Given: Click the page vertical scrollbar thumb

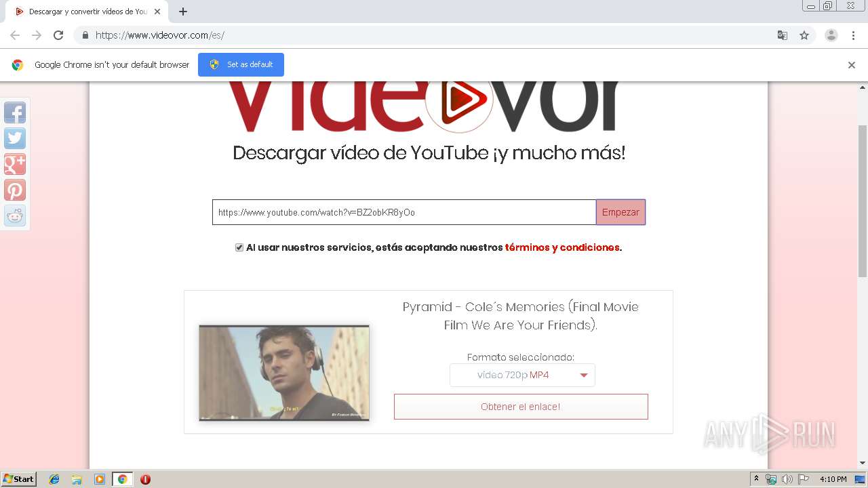Looking at the screenshot, I should point(863,201).
